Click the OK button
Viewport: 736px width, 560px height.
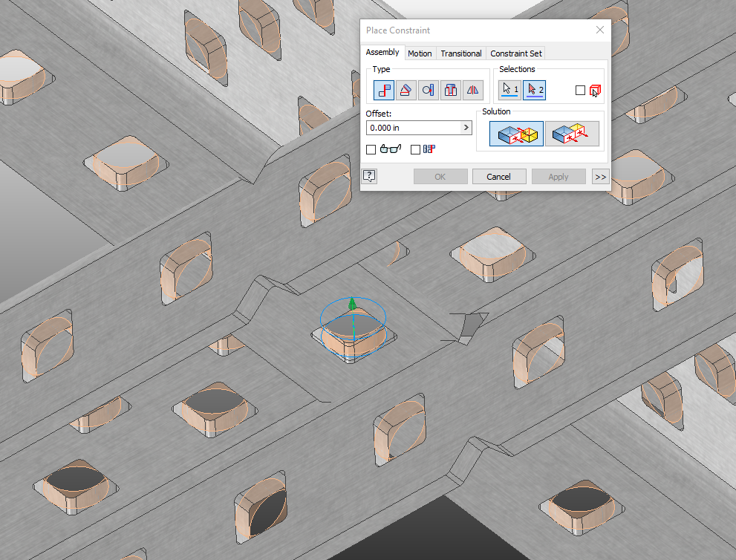tap(440, 177)
